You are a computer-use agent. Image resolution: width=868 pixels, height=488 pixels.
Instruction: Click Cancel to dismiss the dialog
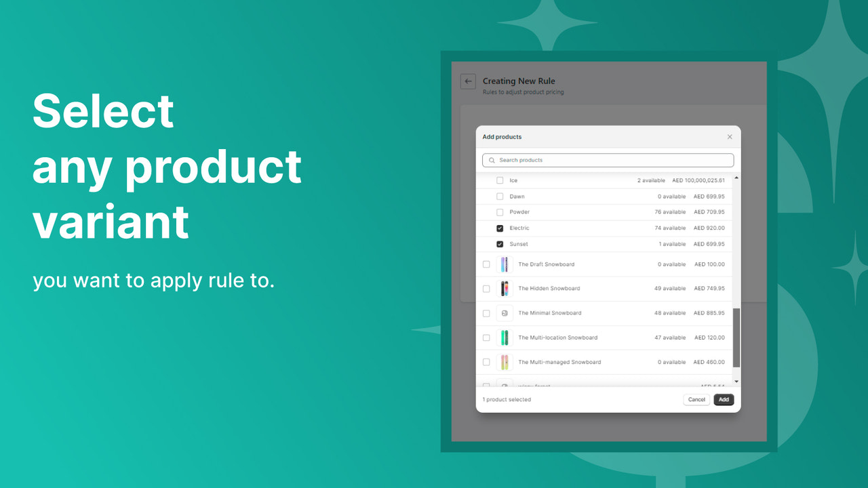696,399
